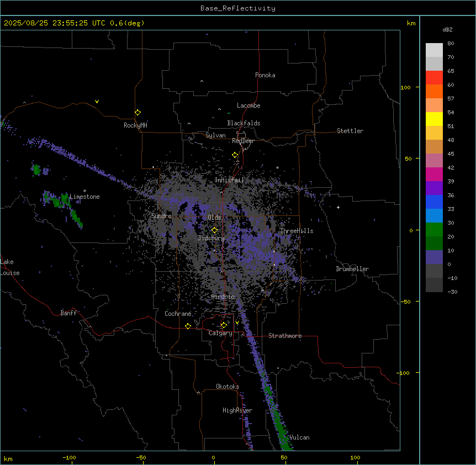Select the yellow diamond marker south of RedDeer
The width and height of the screenshot is (476, 465).
click(x=235, y=155)
